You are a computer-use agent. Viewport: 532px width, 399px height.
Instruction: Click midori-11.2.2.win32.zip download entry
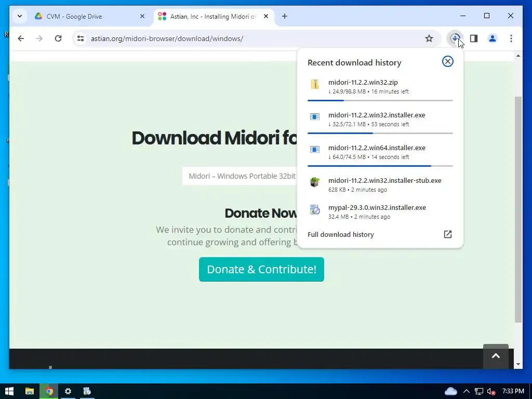[380, 87]
